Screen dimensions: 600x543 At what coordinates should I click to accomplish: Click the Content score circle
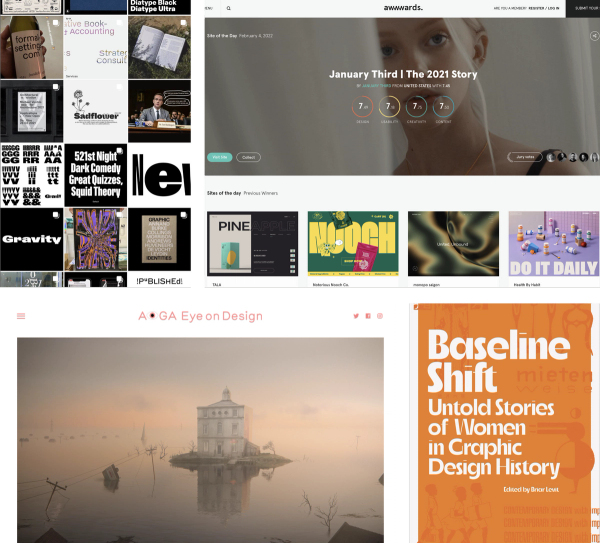coord(443,106)
